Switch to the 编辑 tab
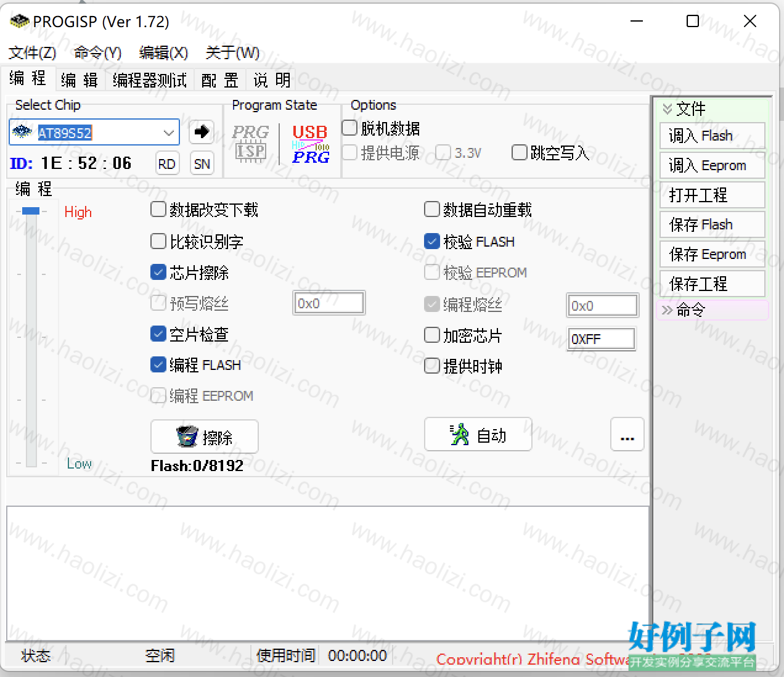 click(80, 80)
